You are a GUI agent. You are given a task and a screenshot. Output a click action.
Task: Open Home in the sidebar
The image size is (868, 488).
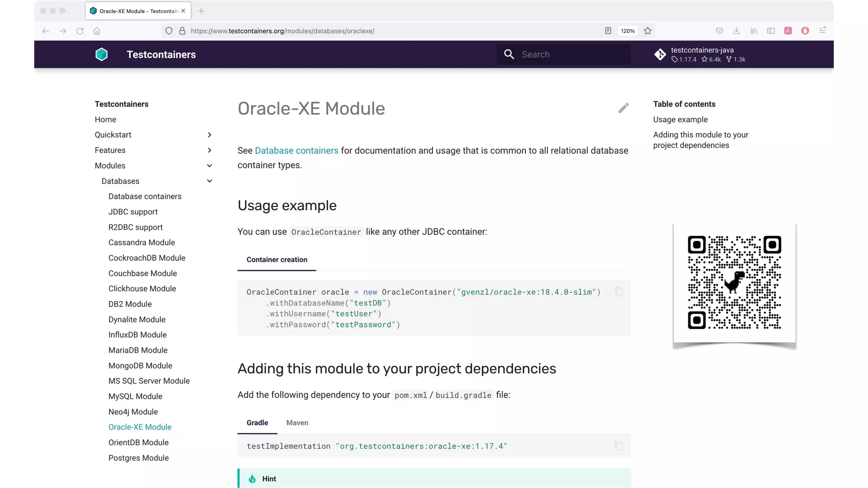[x=106, y=119]
